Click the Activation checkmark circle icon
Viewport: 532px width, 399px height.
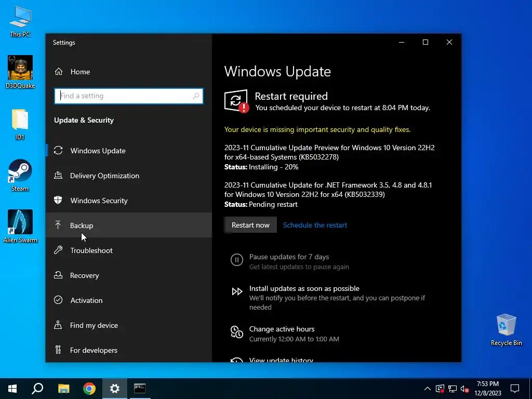tap(58, 300)
